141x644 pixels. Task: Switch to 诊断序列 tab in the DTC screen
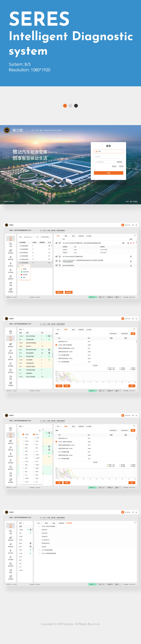pos(81,236)
